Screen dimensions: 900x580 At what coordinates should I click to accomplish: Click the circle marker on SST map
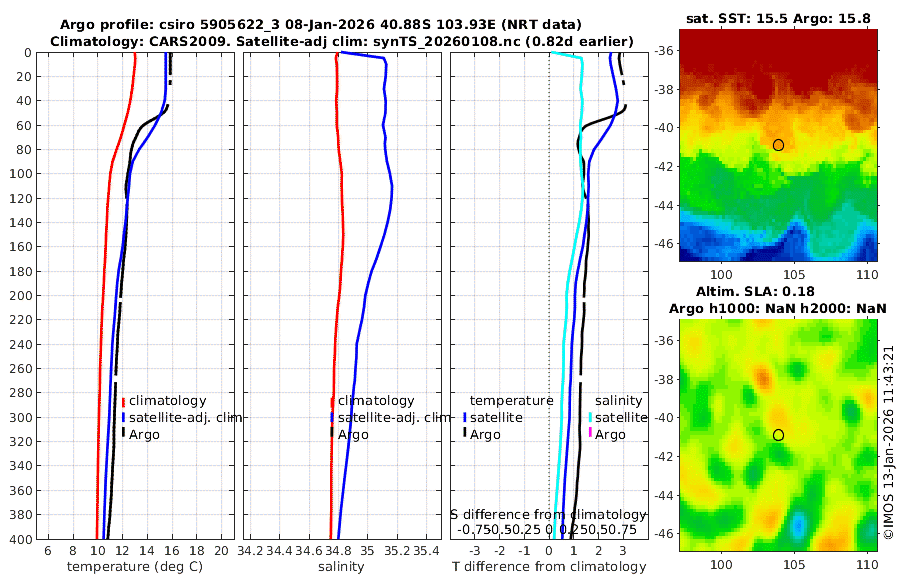pyautogui.click(x=778, y=145)
